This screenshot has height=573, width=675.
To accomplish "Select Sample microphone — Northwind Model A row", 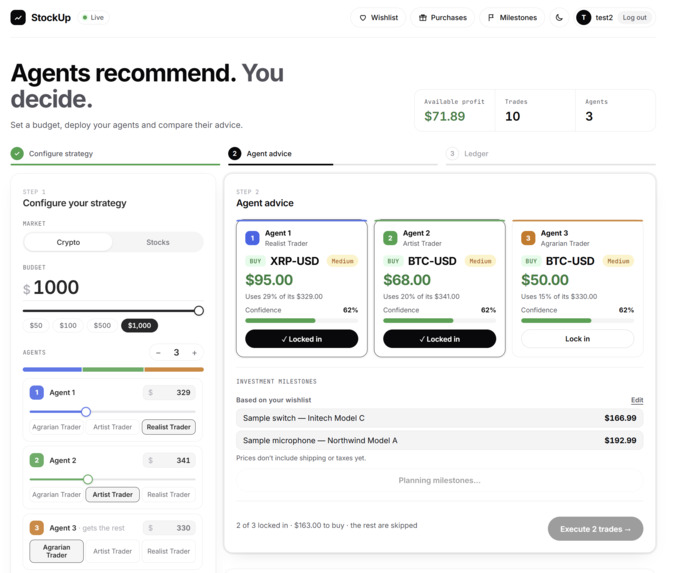I will point(440,440).
